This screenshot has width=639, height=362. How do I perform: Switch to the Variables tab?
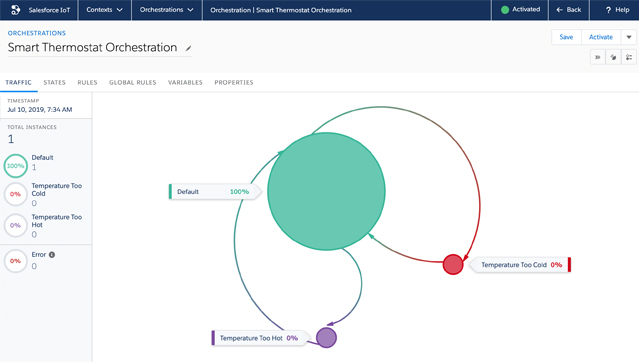[x=185, y=82]
